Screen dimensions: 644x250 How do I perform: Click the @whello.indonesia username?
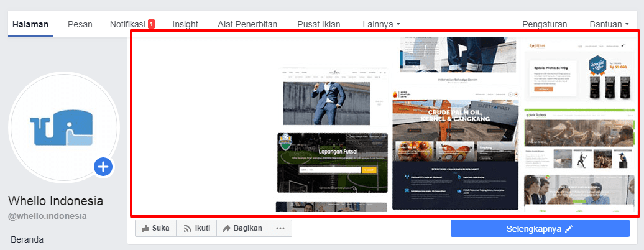tap(47, 216)
